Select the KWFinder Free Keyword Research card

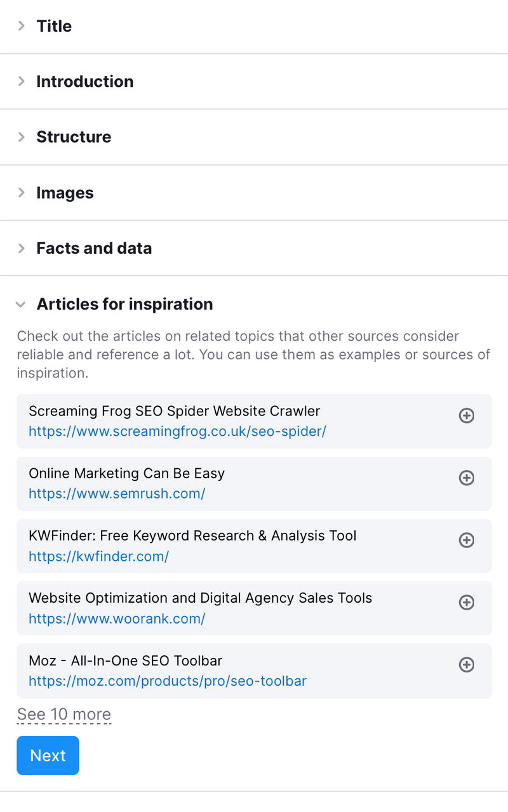(x=254, y=546)
